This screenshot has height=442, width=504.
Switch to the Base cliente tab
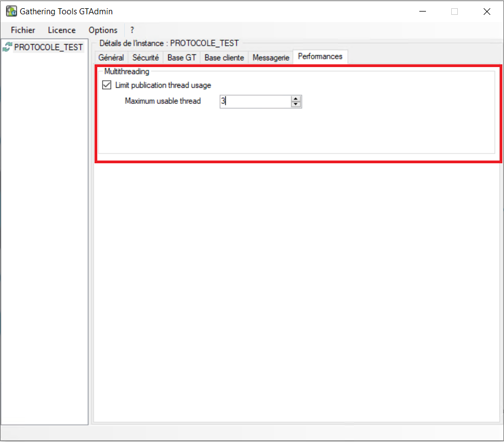pos(224,58)
